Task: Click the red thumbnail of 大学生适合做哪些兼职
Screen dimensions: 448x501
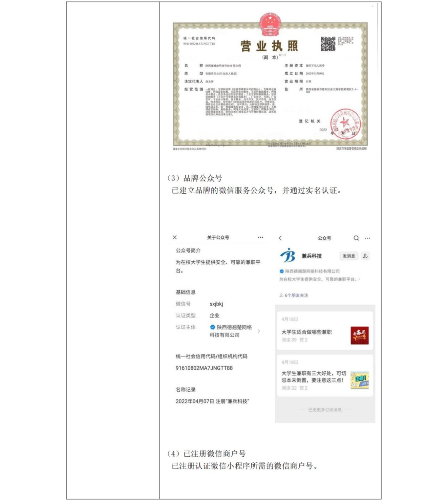Action: [360, 335]
